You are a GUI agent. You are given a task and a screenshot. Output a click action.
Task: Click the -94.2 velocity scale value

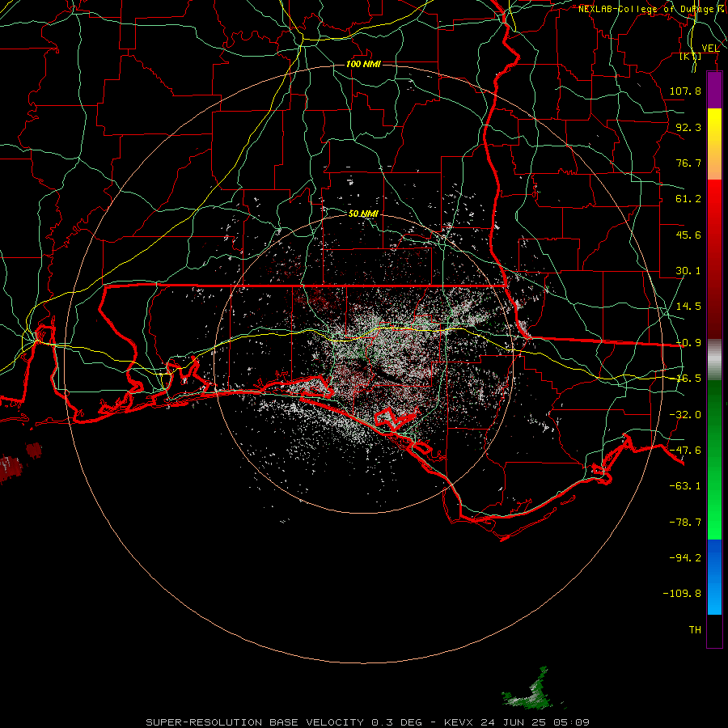pyautogui.click(x=685, y=558)
